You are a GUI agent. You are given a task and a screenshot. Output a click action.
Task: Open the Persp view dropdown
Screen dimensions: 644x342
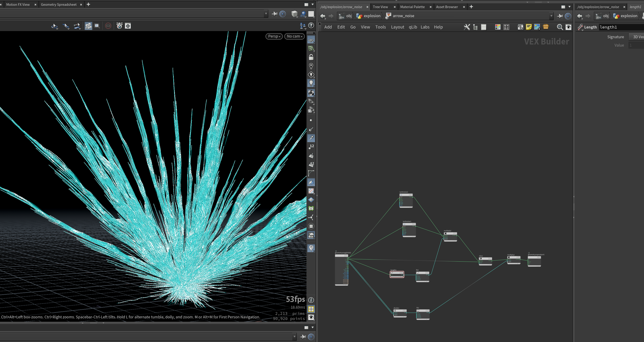[274, 36]
